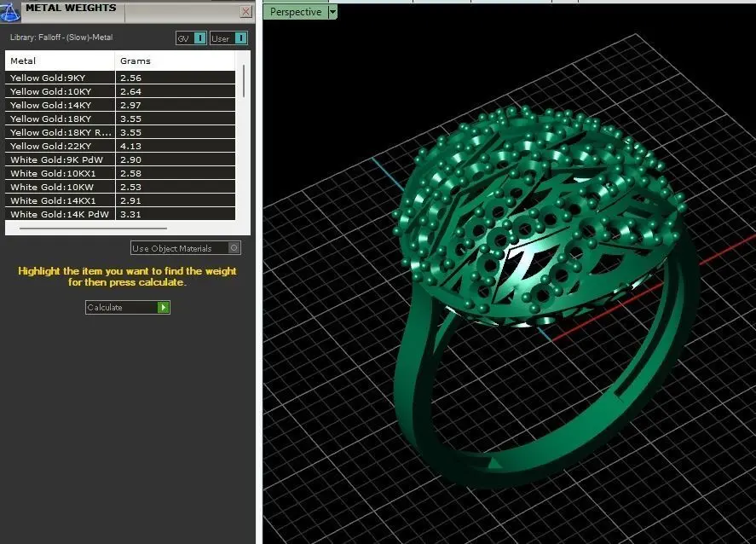Click the 2.91 grams value
Screen dimensions: 756x544
click(x=130, y=200)
